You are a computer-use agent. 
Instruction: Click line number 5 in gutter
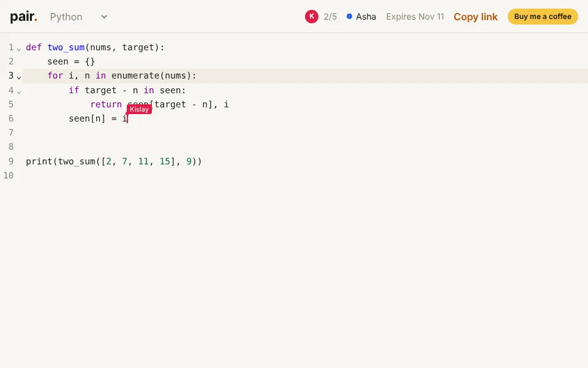[11, 104]
